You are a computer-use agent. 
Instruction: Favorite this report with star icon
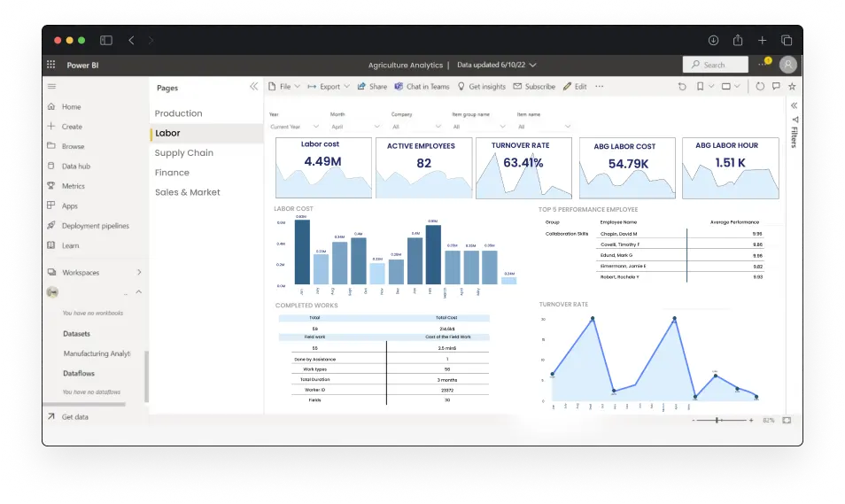coord(792,87)
